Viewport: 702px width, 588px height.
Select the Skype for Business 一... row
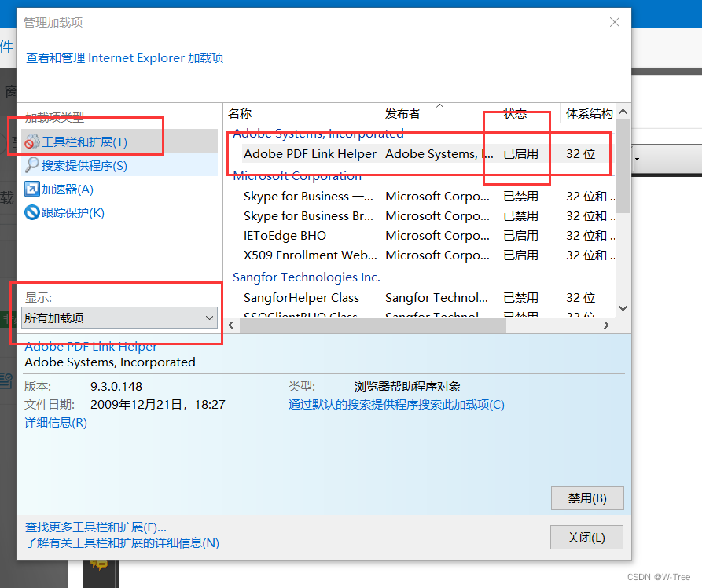pyautogui.click(x=428, y=197)
